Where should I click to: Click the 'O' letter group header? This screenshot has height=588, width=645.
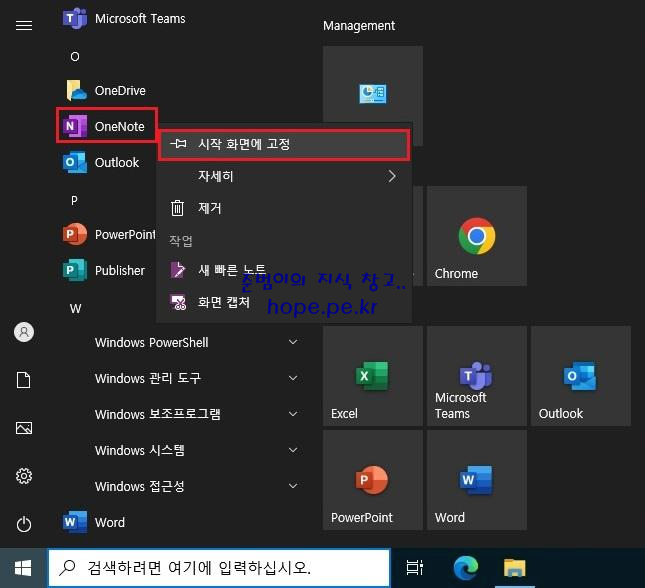click(x=75, y=56)
